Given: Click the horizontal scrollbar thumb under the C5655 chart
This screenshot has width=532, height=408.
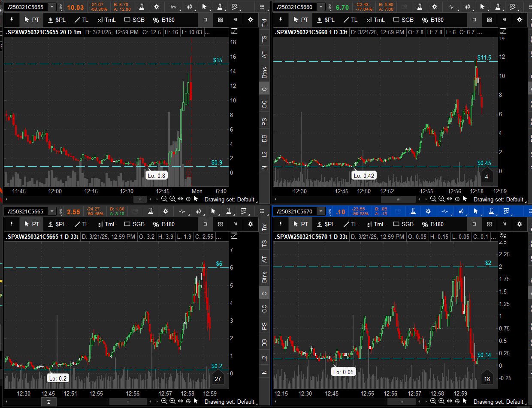Looking at the screenshot, I should click(x=140, y=199).
